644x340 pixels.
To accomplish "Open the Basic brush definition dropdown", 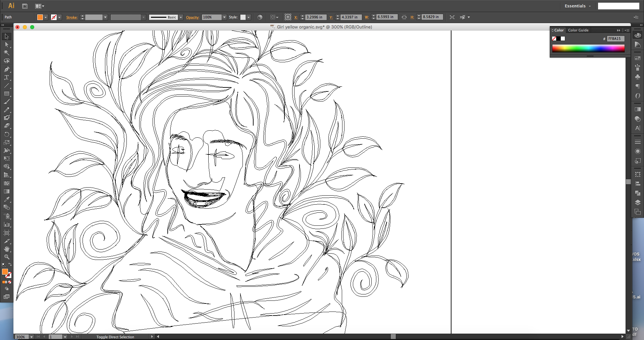I will pos(180,17).
